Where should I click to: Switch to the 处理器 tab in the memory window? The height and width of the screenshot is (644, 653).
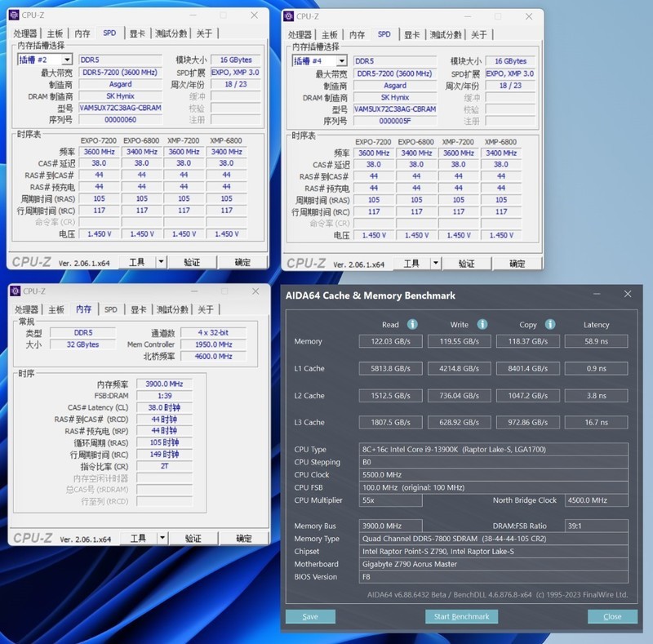28,310
